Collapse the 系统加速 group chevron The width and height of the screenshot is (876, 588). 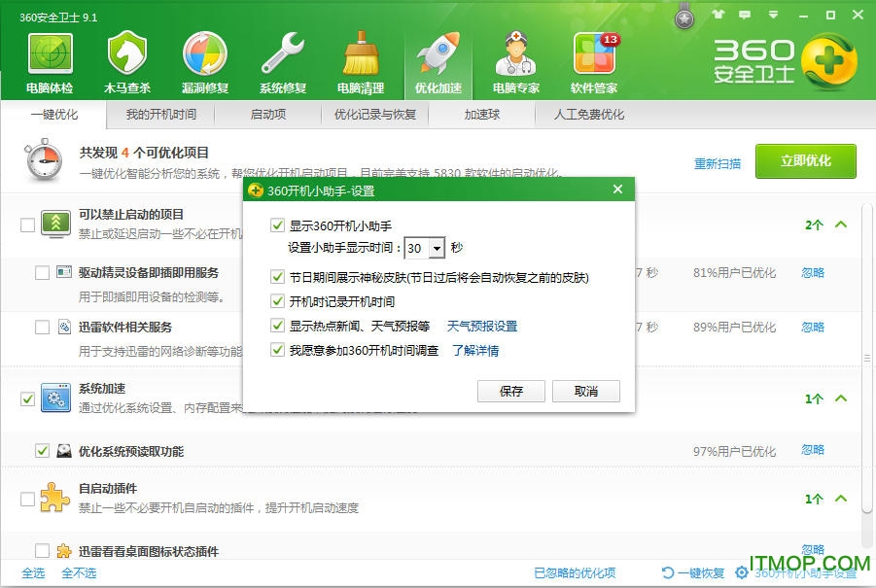[841, 398]
